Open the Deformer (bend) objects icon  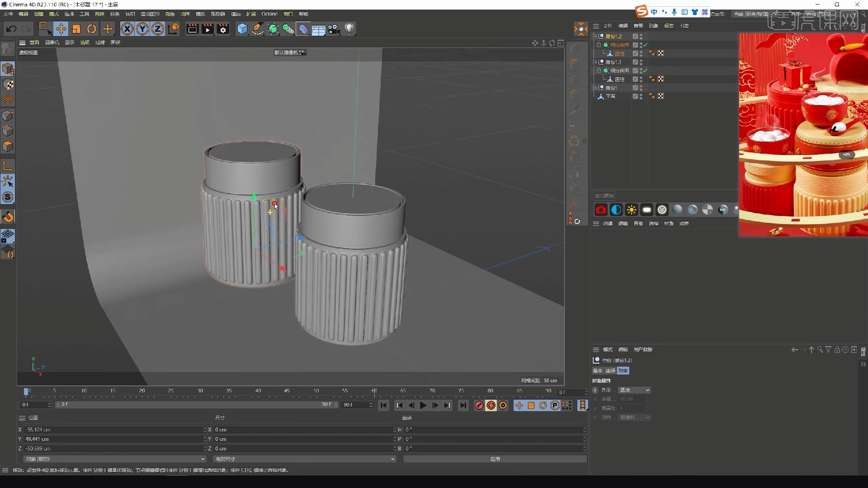[303, 29]
